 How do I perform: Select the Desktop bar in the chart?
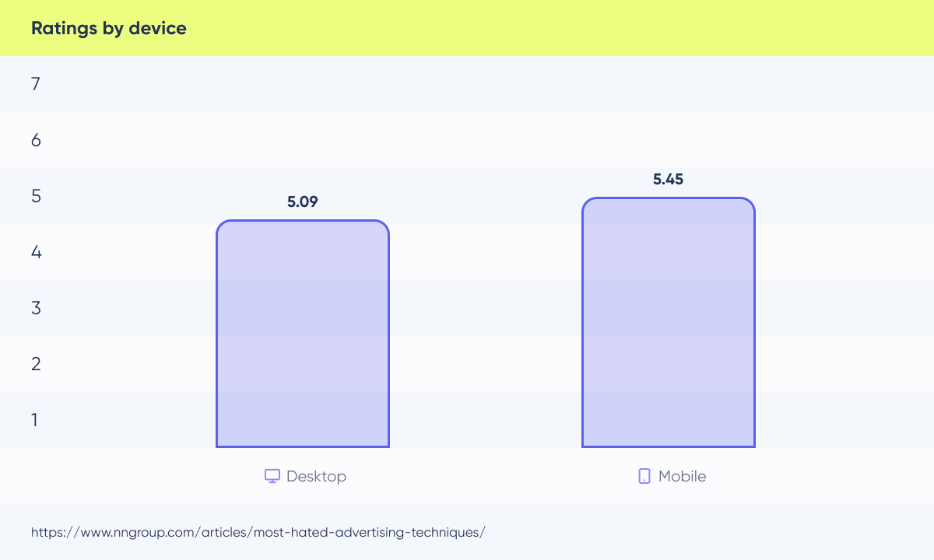click(x=302, y=334)
